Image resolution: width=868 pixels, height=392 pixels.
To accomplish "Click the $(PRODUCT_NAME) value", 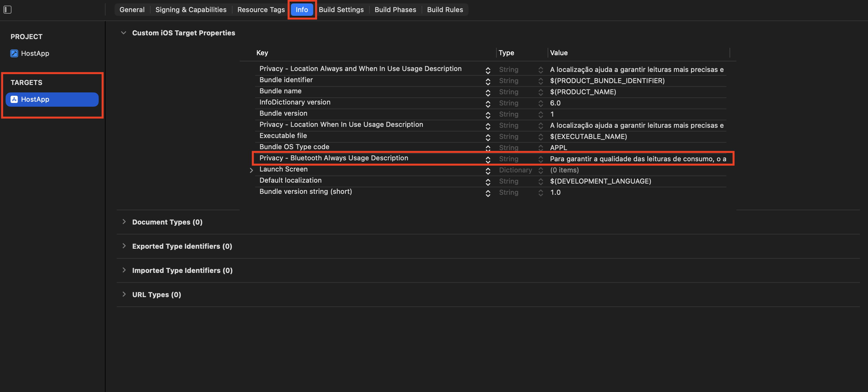I will click(x=583, y=92).
